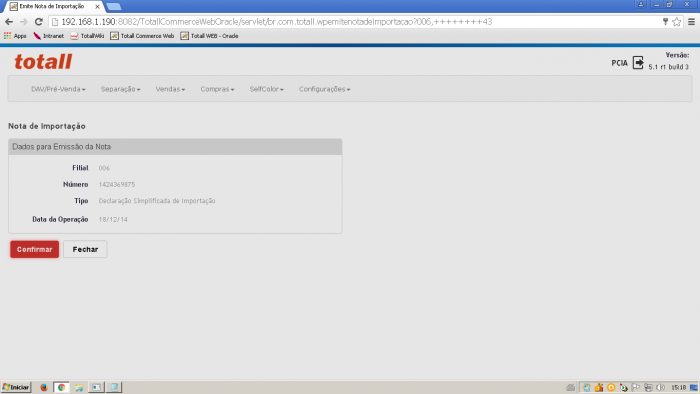Bookmark this page with the star icon
Image resolution: width=700 pixels, height=394 pixels.
677,21
